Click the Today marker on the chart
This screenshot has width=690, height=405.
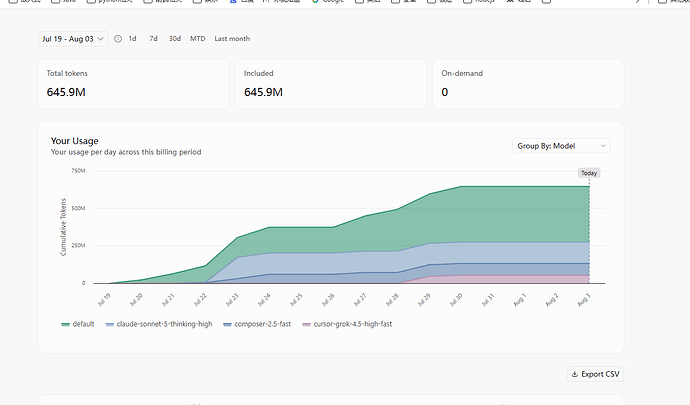click(589, 173)
